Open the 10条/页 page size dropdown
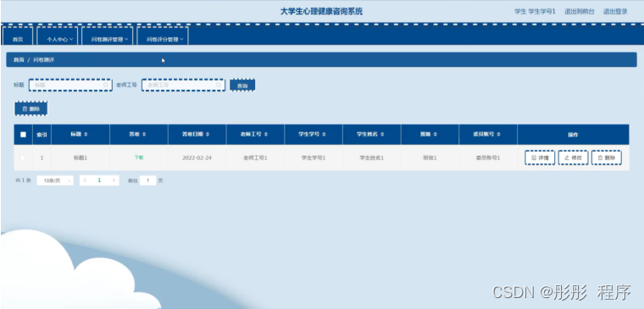The width and height of the screenshot is (644, 309). pyautogui.click(x=55, y=180)
